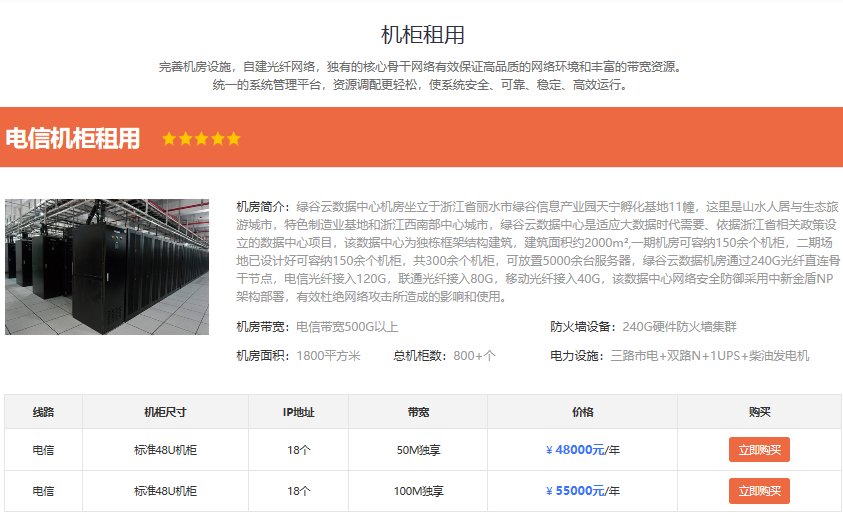Screen dimensions: 843x514
Task: Click the five-star rating icons
Action: (x=201, y=139)
